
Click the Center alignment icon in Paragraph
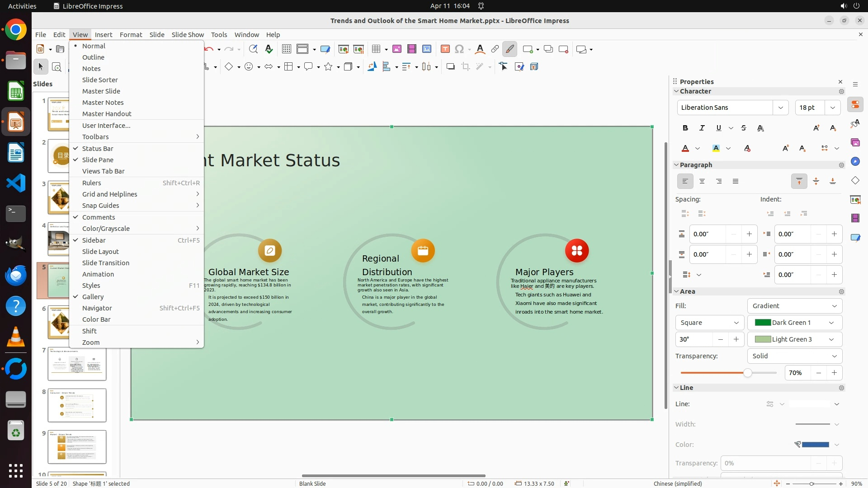[702, 181]
